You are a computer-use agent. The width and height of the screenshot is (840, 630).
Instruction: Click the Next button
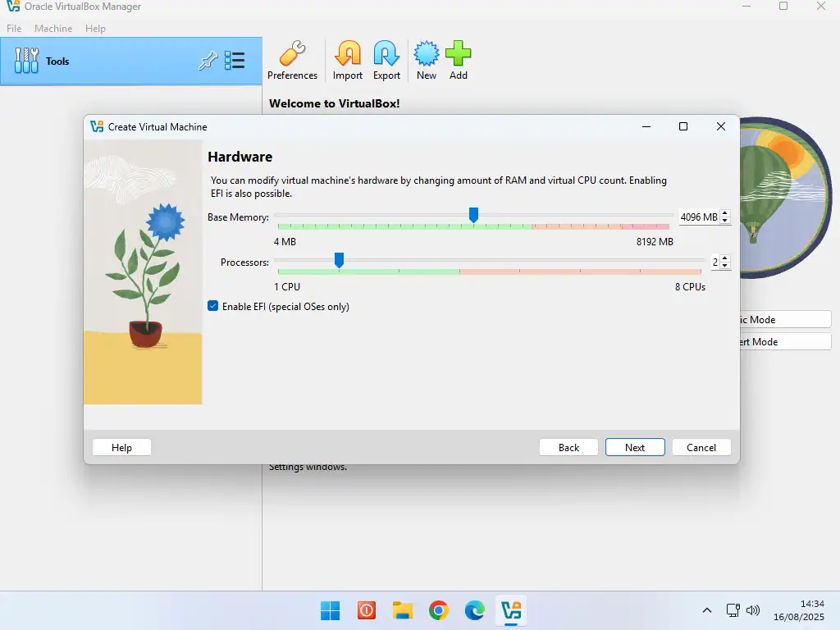click(x=635, y=447)
